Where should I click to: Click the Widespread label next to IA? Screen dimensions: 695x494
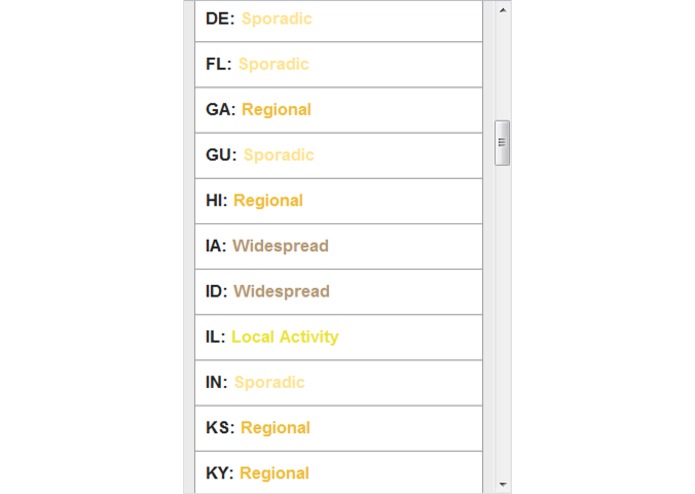(281, 246)
